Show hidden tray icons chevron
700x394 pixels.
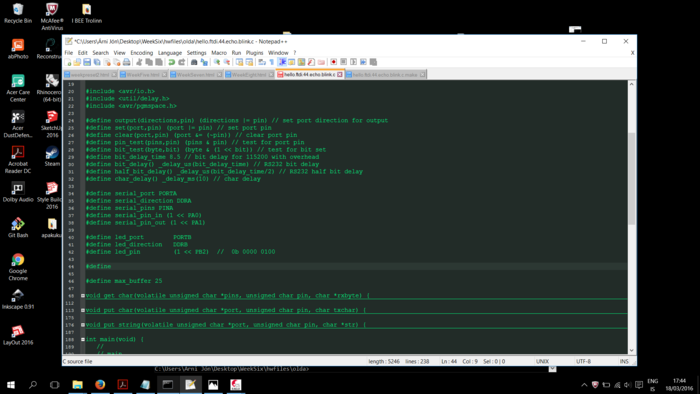[x=584, y=385]
